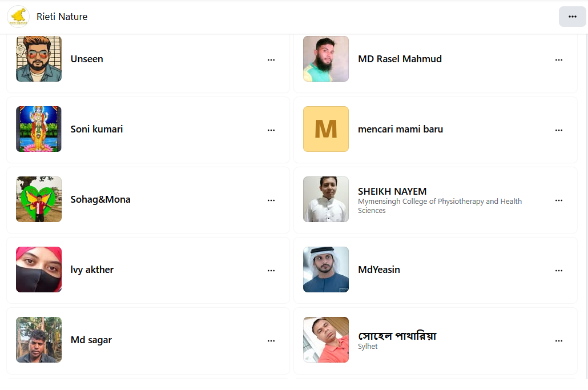Open the options menu beside Unseen
Viewport: 588px width, 390px height.
[271, 59]
